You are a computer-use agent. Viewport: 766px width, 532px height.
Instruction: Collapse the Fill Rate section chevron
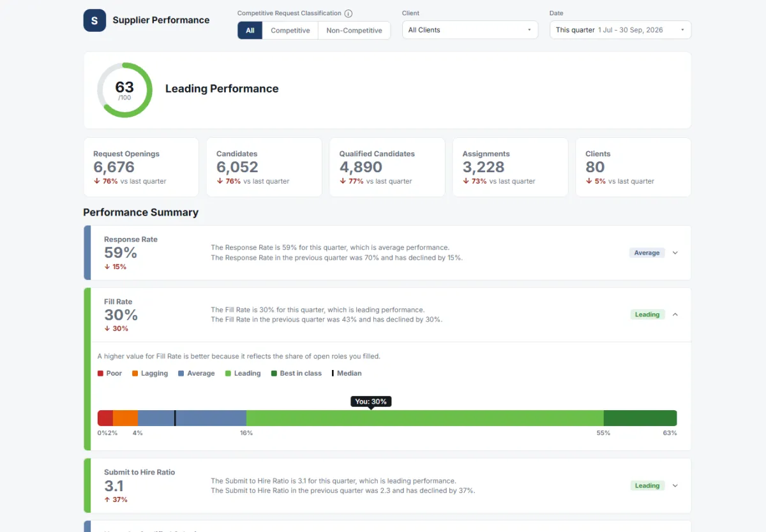(675, 314)
